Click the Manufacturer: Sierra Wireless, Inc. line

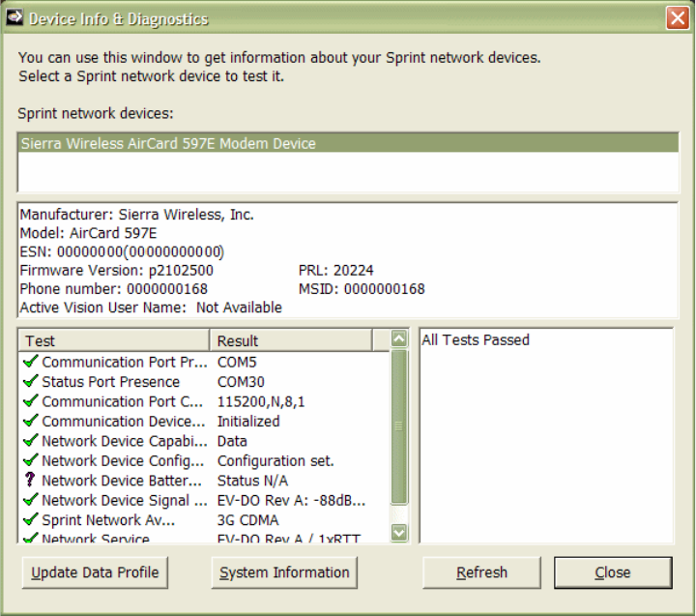[136, 215]
